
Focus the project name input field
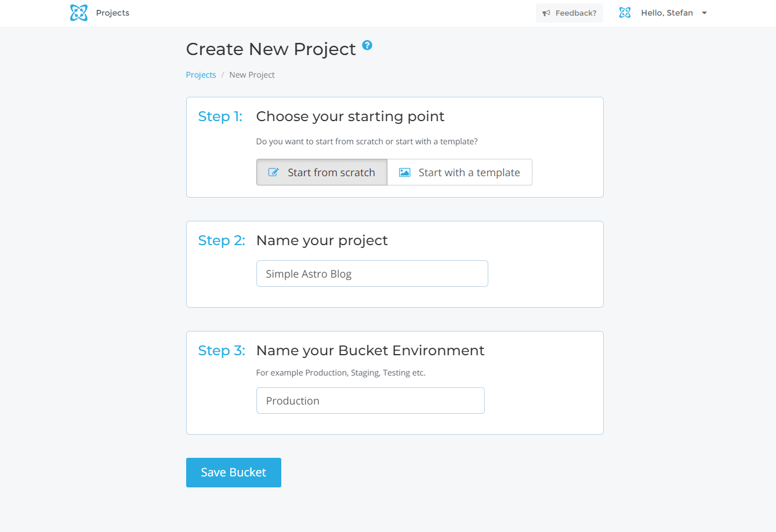coord(372,274)
